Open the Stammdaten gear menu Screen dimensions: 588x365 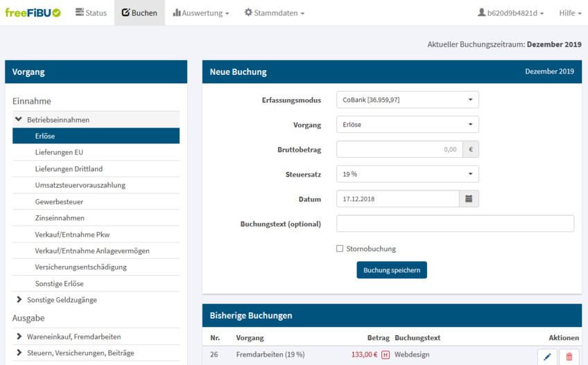[274, 12]
